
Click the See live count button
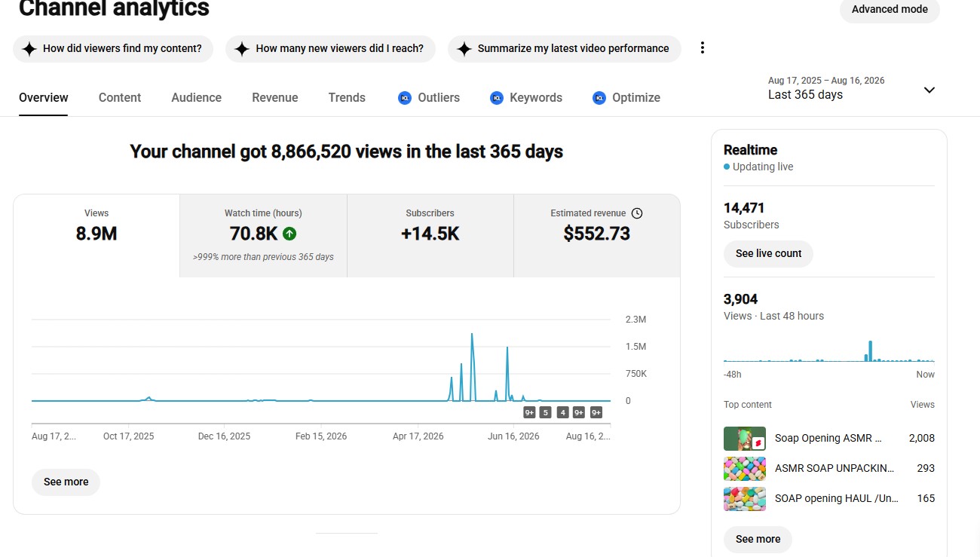click(768, 254)
